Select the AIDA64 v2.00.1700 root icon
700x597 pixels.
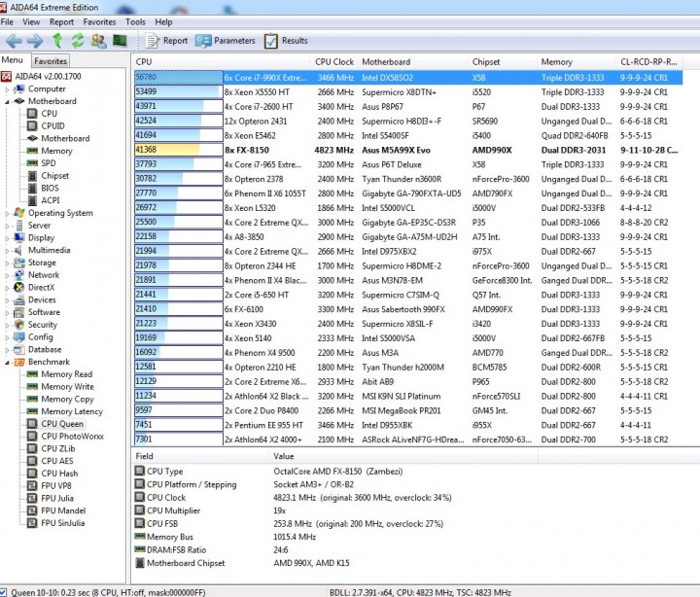click(x=6, y=77)
